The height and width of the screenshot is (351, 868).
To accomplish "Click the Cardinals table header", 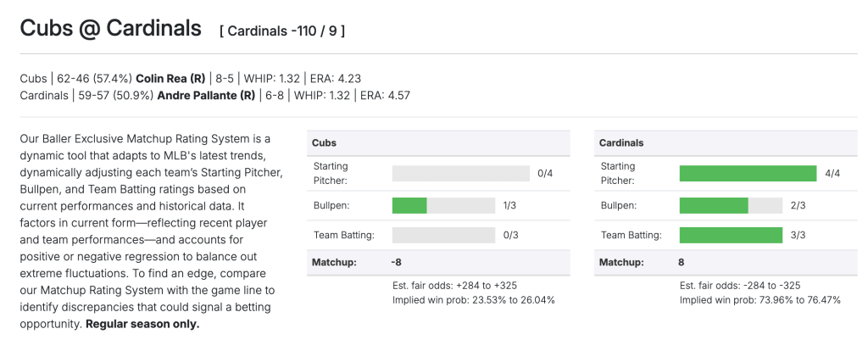I will 726,142.
